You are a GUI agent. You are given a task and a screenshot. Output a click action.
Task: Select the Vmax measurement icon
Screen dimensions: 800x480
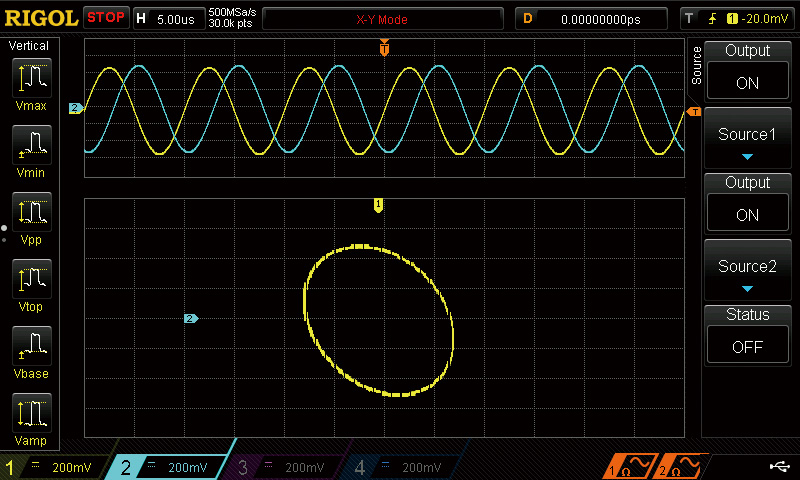click(x=32, y=78)
